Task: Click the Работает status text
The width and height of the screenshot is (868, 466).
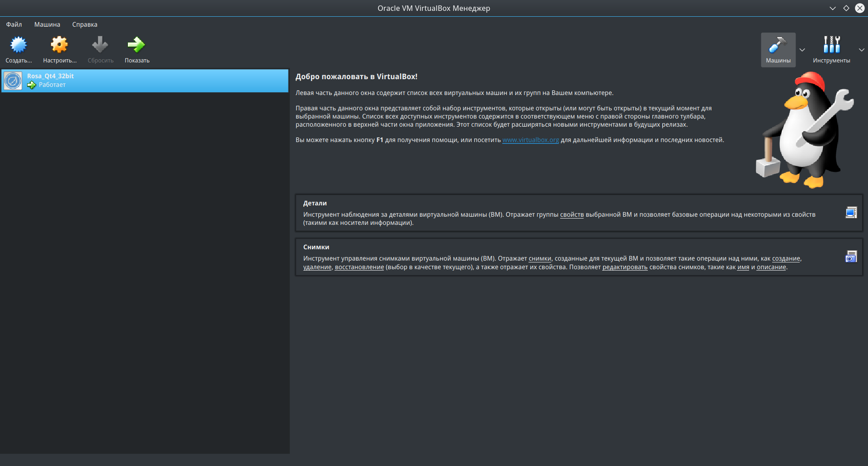Action: [52, 85]
